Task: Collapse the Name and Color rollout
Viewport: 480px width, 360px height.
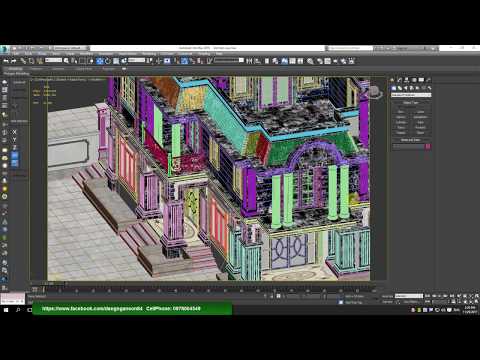Action: click(x=411, y=140)
